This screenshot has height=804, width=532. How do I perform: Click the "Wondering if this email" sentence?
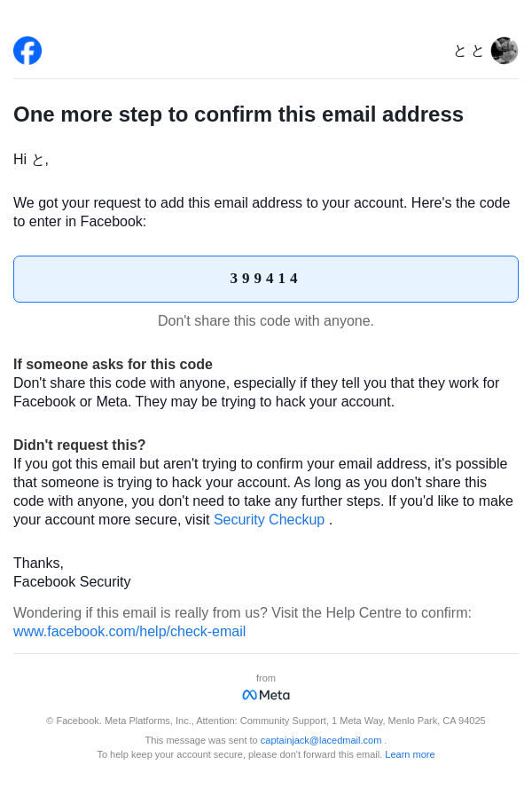tap(242, 613)
